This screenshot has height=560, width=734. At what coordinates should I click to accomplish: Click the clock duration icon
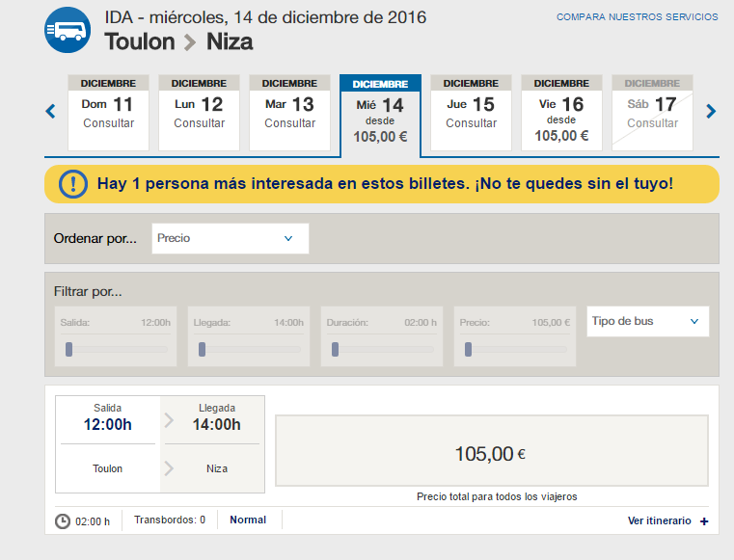pos(63,520)
